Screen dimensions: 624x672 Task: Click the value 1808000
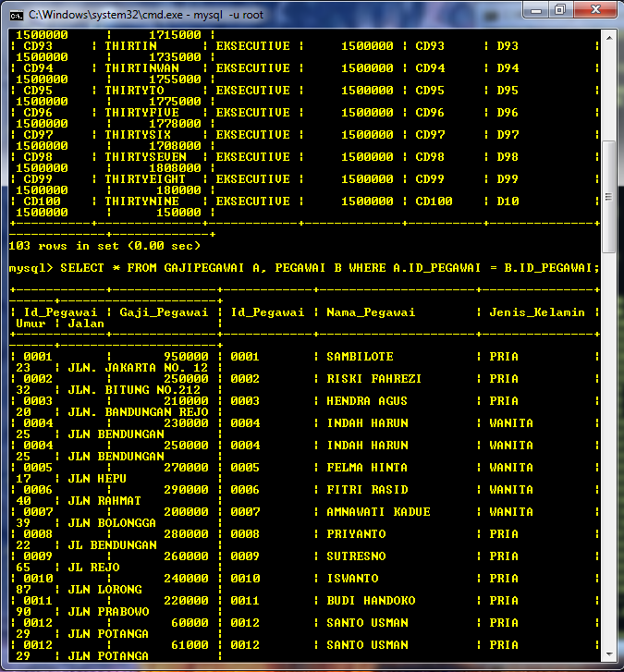176,168
